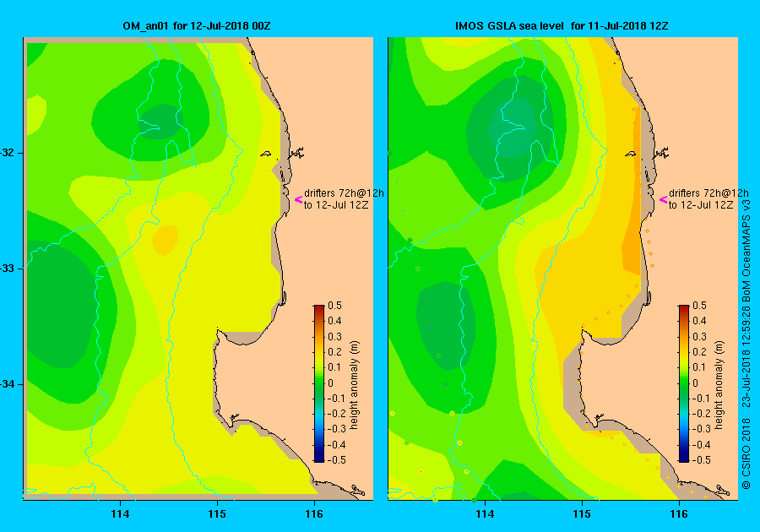Screen dimensions: 760x532
Task: Click the 0.3 tick on OM_an01 colorbar
Action: pyautogui.click(x=335, y=336)
